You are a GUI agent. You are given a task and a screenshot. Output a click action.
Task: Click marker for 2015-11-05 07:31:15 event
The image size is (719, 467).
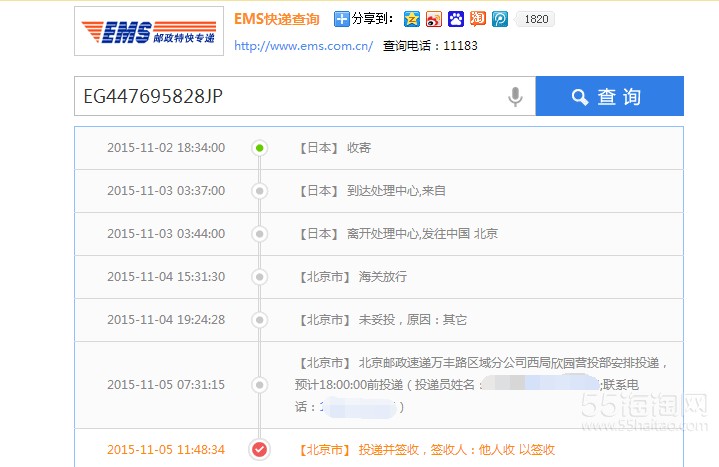260,385
